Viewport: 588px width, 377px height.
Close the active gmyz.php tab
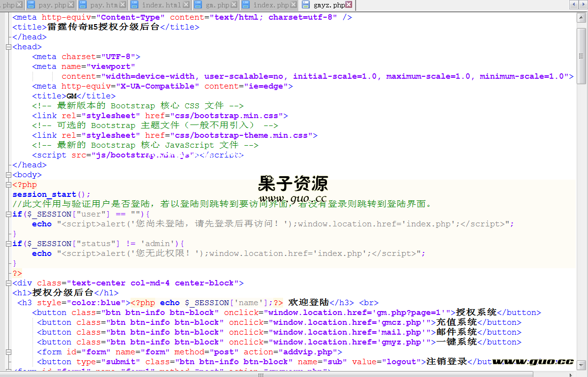click(x=349, y=5)
